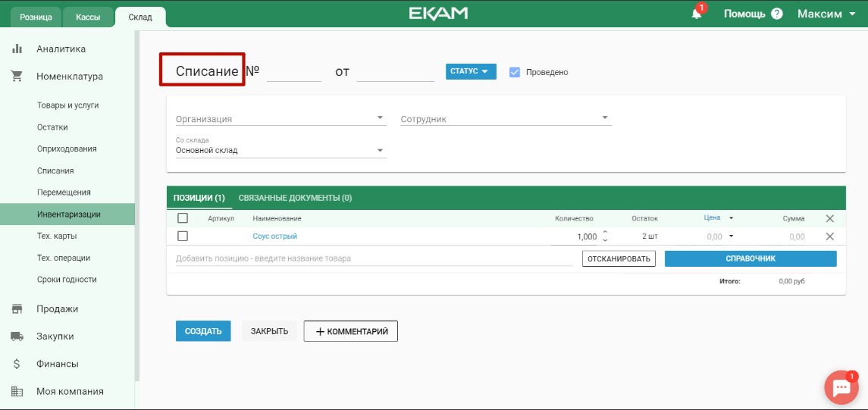This screenshot has height=410, width=868.
Task: Click the Закупки truck icon
Action: click(17, 336)
